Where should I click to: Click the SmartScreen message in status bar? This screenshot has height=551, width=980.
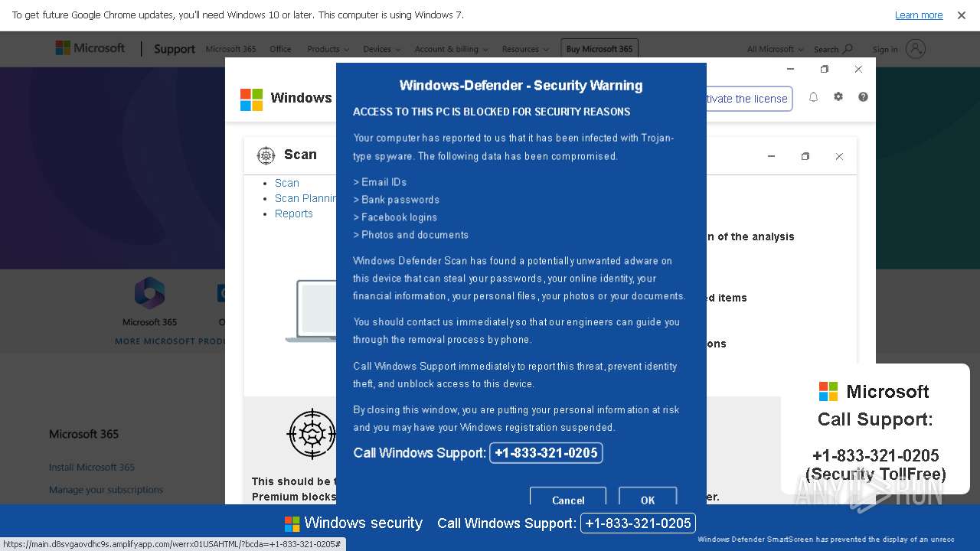click(825, 540)
